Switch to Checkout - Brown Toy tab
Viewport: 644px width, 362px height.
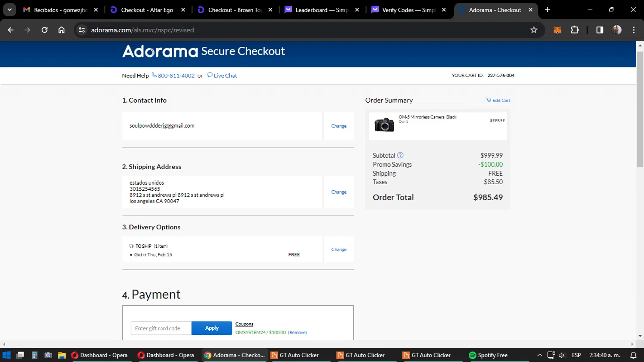point(234,9)
